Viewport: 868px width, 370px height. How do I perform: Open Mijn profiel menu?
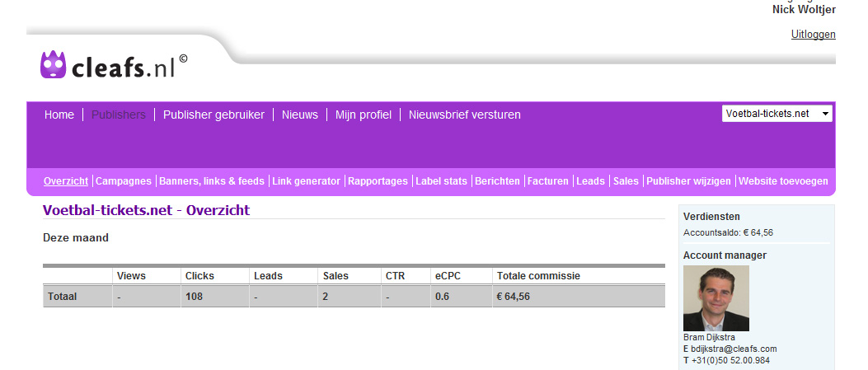pyautogui.click(x=364, y=115)
